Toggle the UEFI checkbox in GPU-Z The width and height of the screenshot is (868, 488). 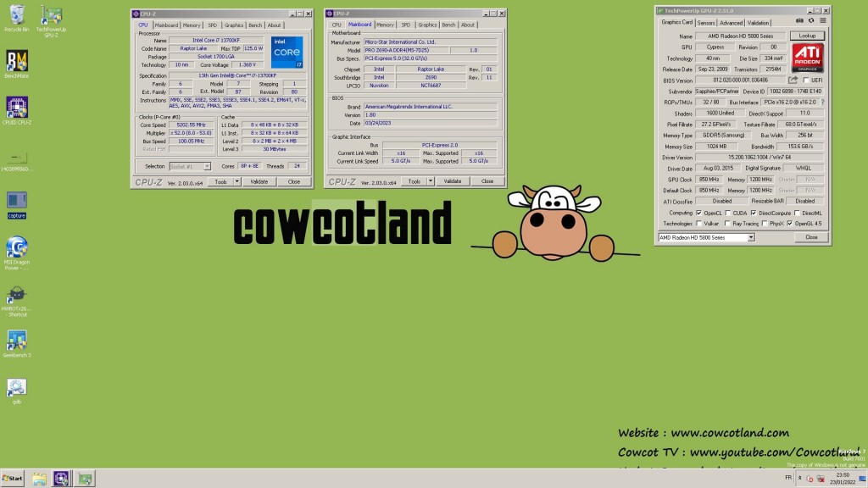(806, 80)
